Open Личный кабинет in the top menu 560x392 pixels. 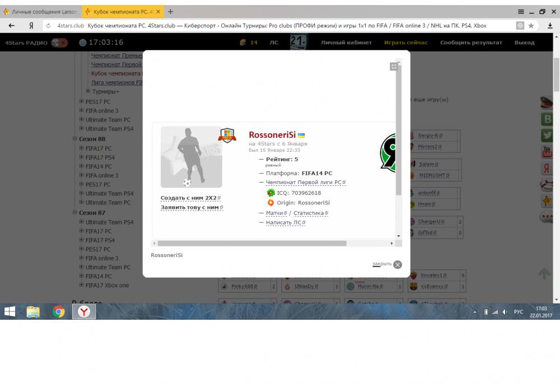(x=346, y=43)
